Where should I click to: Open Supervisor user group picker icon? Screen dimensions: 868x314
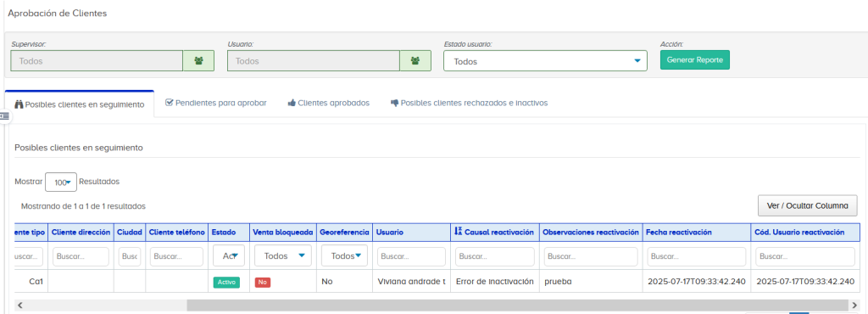click(198, 61)
